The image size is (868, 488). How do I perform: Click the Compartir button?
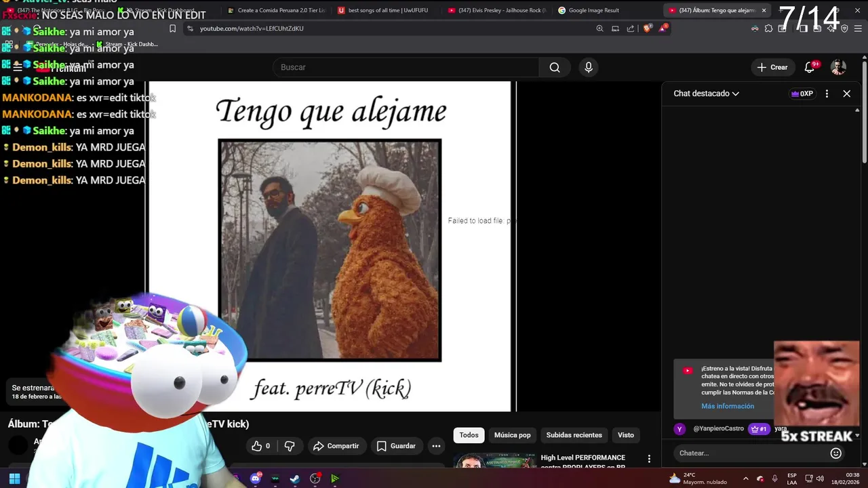coord(336,446)
